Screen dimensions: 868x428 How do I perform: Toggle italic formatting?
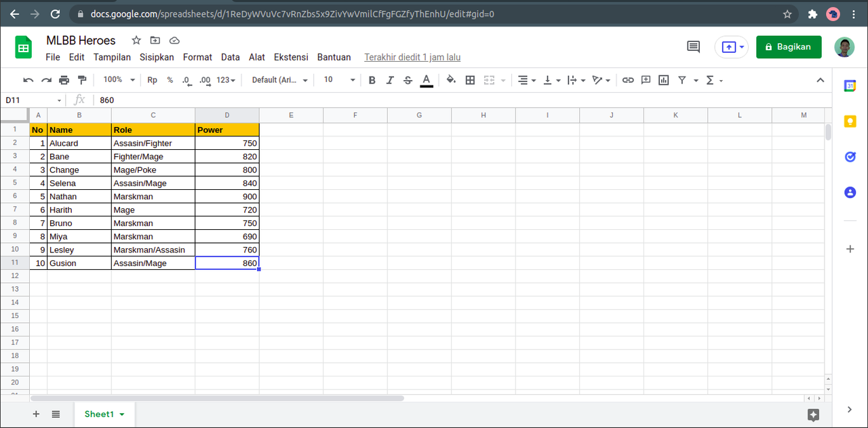click(x=390, y=80)
